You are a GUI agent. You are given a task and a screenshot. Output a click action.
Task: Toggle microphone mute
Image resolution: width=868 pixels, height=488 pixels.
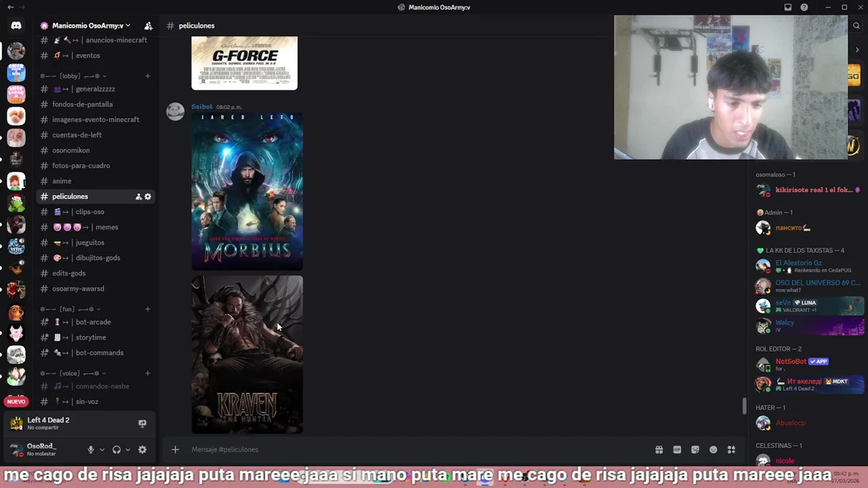click(x=91, y=449)
